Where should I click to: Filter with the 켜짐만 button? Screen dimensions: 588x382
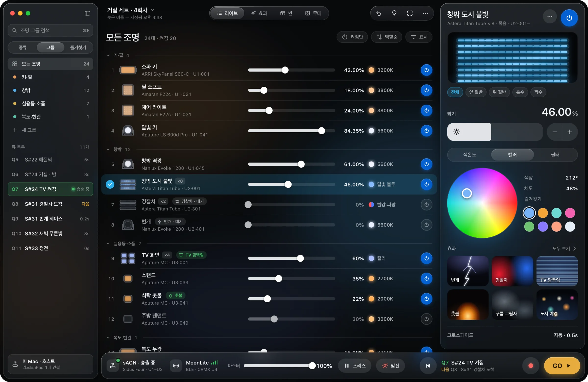click(352, 37)
